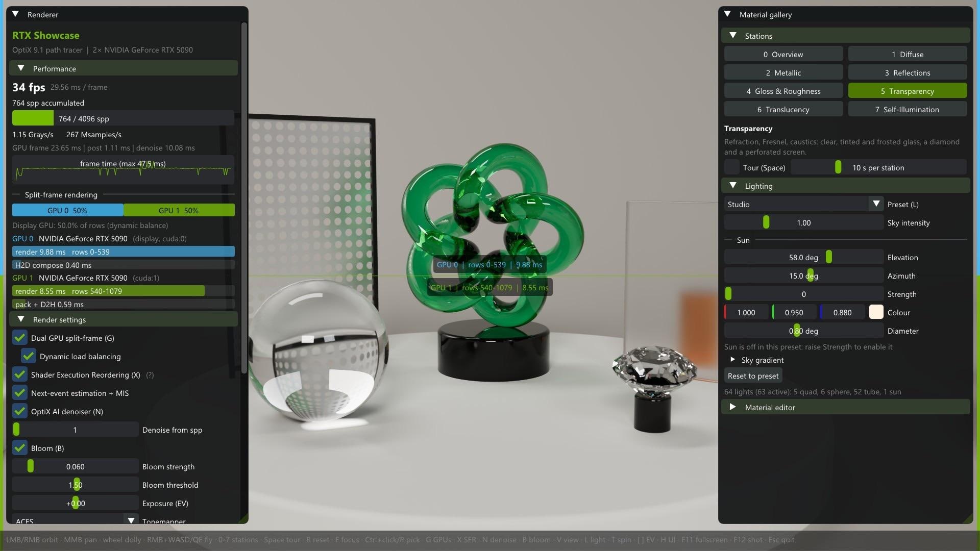This screenshot has height=551, width=980.
Task: Disable the OptiX AI denoiser checkbox
Action: point(20,411)
